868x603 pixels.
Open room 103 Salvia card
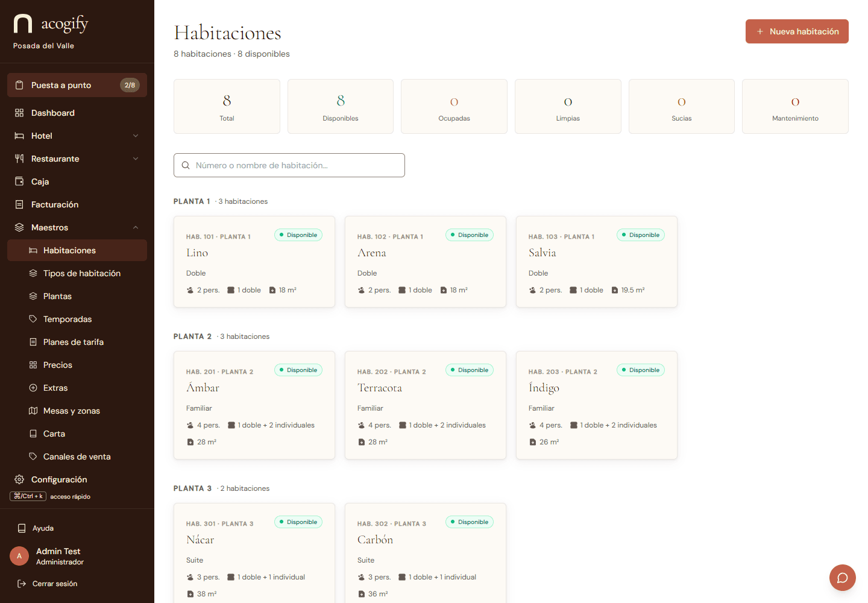[597, 262]
